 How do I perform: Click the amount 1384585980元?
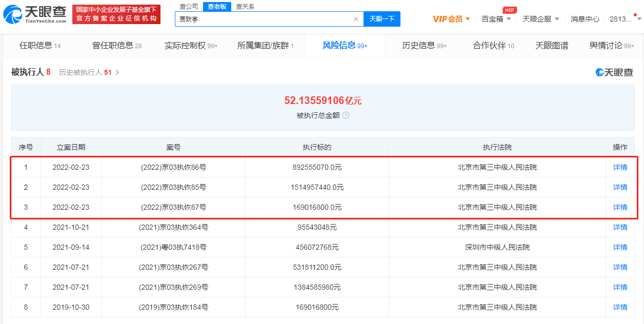coord(317,287)
